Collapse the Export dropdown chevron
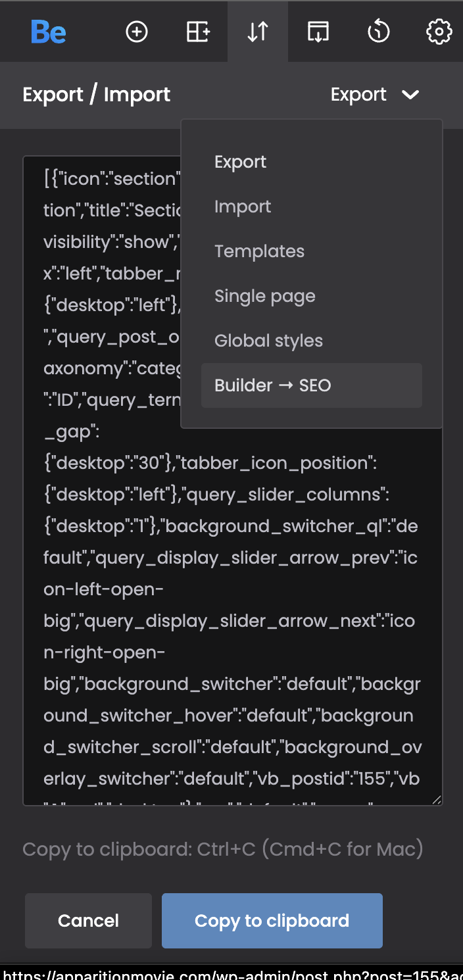The width and height of the screenshot is (463, 980). click(410, 95)
